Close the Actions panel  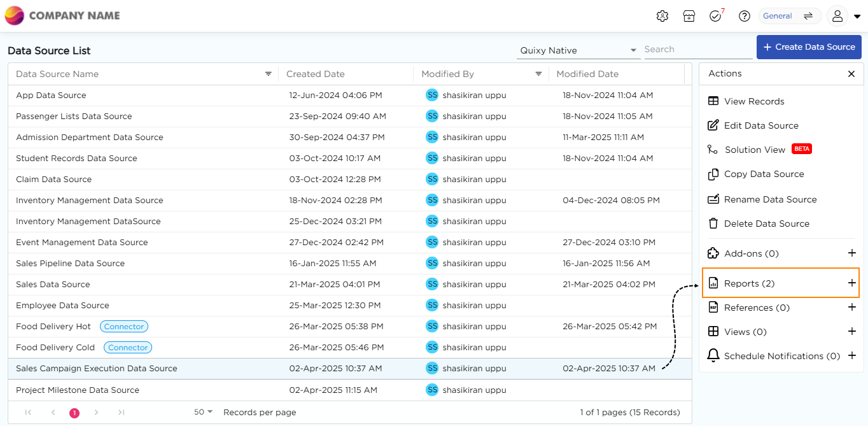point(851,74)
